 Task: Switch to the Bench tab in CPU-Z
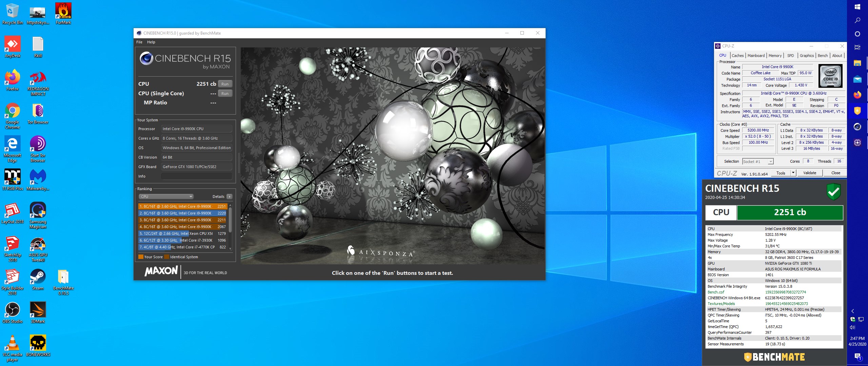coord(823,56)
